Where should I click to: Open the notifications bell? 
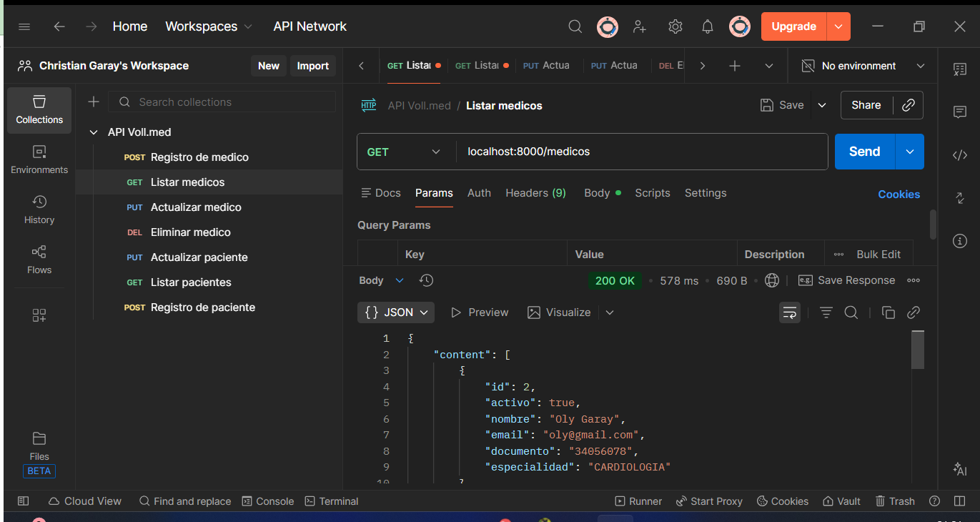pos(708,26)
